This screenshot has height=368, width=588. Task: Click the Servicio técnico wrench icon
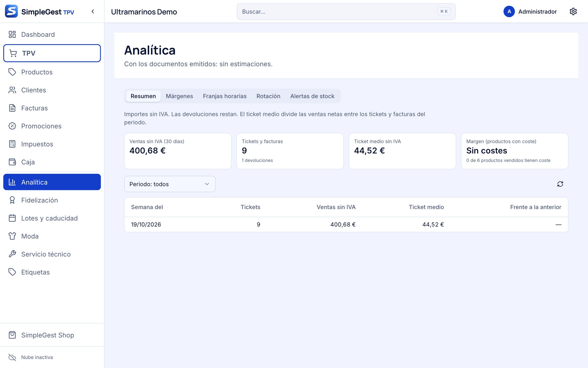coord(12,254)
